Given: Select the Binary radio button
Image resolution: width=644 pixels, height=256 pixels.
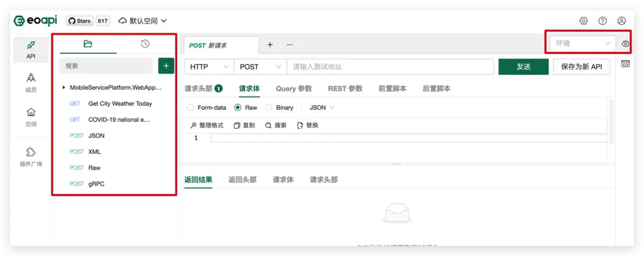Looking at the screenshot, I should (x=269, y=107).
